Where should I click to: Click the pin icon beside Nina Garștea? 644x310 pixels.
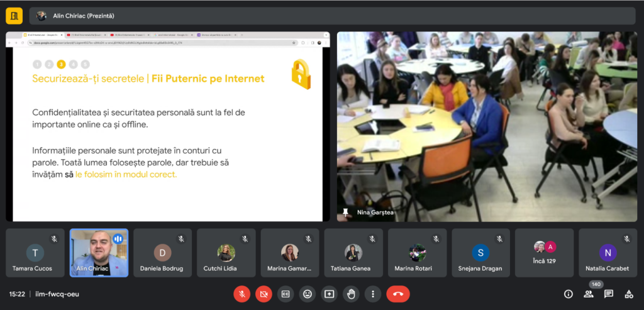click(x=345, y=213)
